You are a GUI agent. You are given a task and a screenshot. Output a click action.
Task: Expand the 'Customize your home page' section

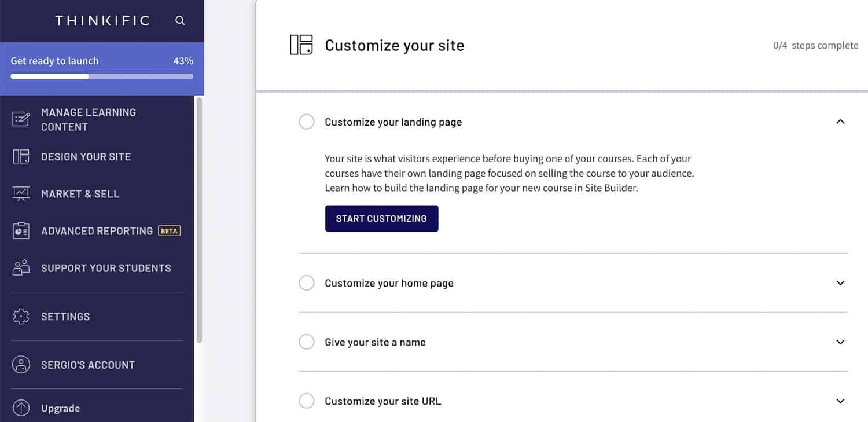[x=840, y=283]
